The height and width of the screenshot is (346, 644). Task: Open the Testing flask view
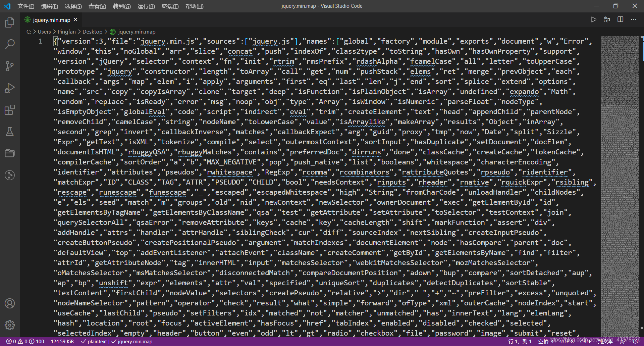[x=10, y=132]
